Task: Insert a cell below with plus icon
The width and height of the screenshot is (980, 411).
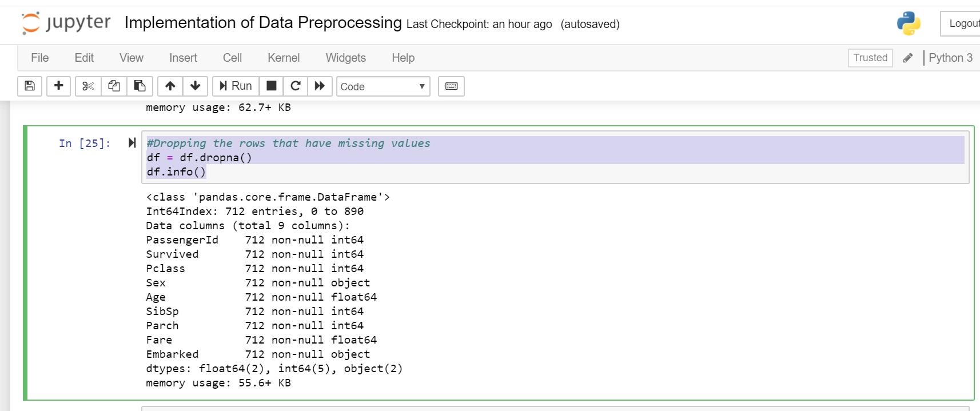Action: pos(58,86)
